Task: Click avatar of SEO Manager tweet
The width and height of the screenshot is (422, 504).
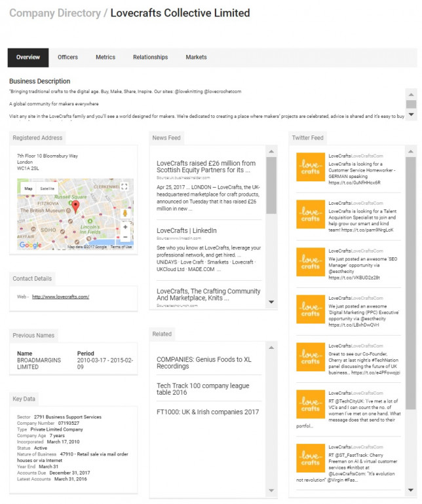Action: pyautogui.click(x=311, y=262)
